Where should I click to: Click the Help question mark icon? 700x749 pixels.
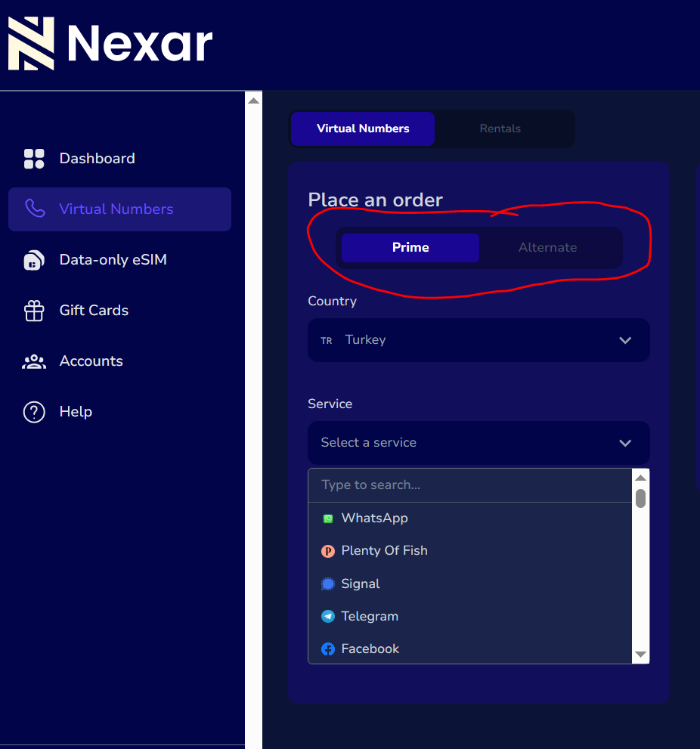tap(34, 412)
